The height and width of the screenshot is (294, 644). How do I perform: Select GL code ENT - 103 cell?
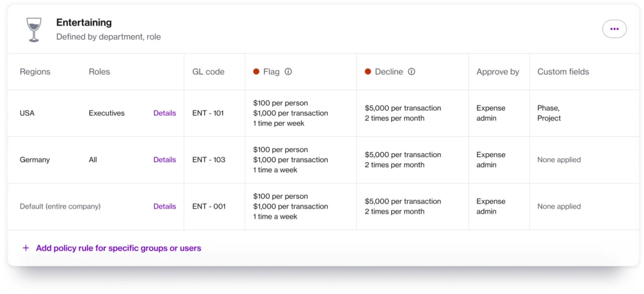click(209, 160)
